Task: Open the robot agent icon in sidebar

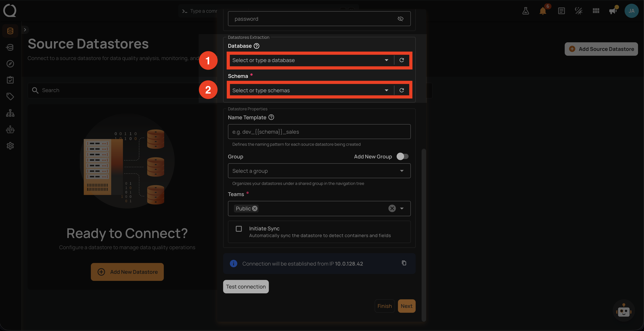Action: [x=10, y=129]
